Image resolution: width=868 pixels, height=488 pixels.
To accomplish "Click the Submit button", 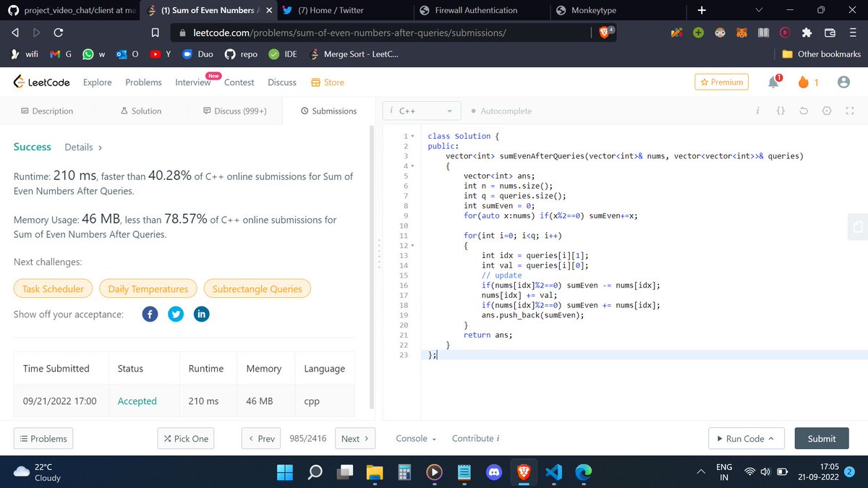I will coord(822,439).
